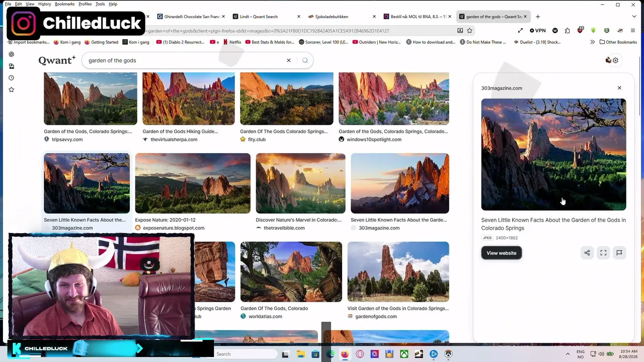The height and width of the screenshot is (362, 644).
Task: Open a new browser tab
Action: click(x=538, y=17)
